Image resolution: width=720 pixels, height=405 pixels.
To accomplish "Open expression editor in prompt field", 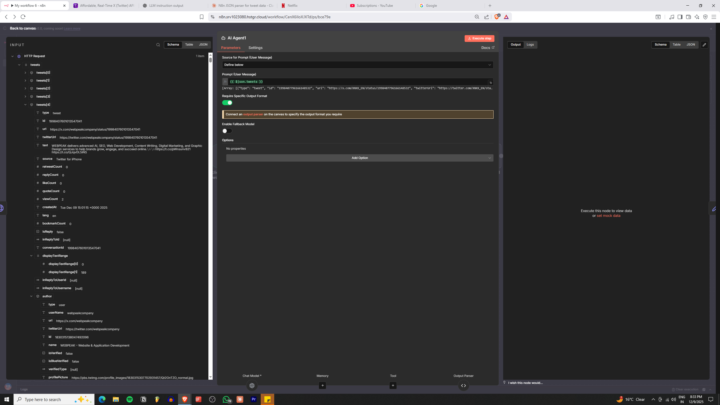I will tap(490, 82).
